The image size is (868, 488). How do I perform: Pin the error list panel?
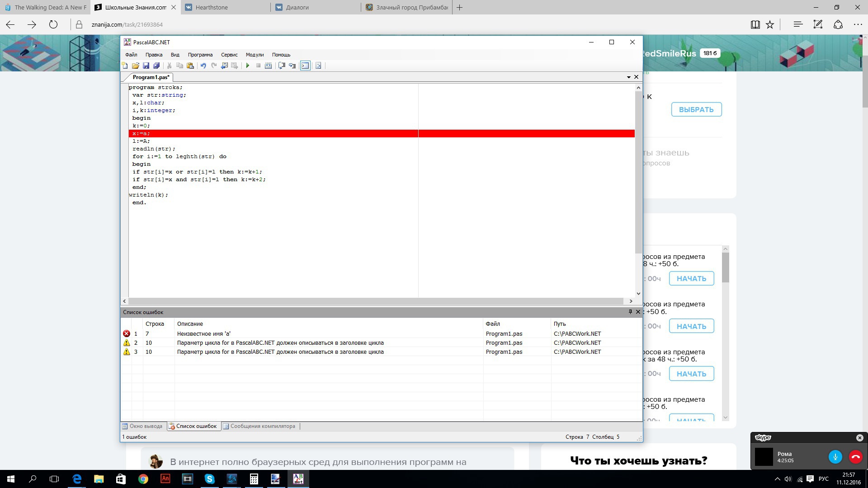(x=630, y=312)
